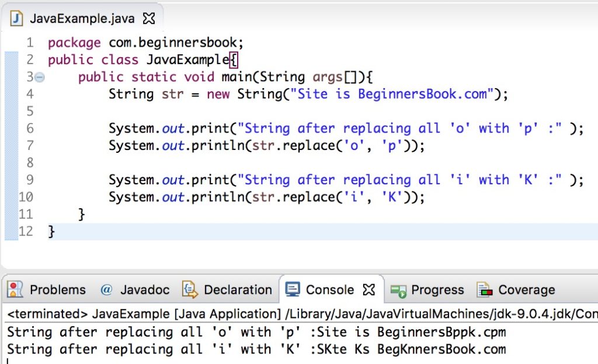
Task: Click the Progress view icon
Action: [398, 289]
